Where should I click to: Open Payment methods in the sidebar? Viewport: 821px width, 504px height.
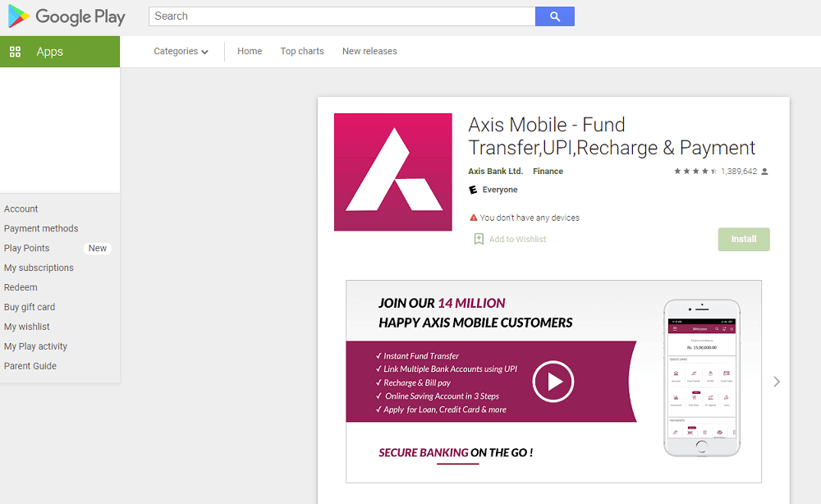click(41, 228)
